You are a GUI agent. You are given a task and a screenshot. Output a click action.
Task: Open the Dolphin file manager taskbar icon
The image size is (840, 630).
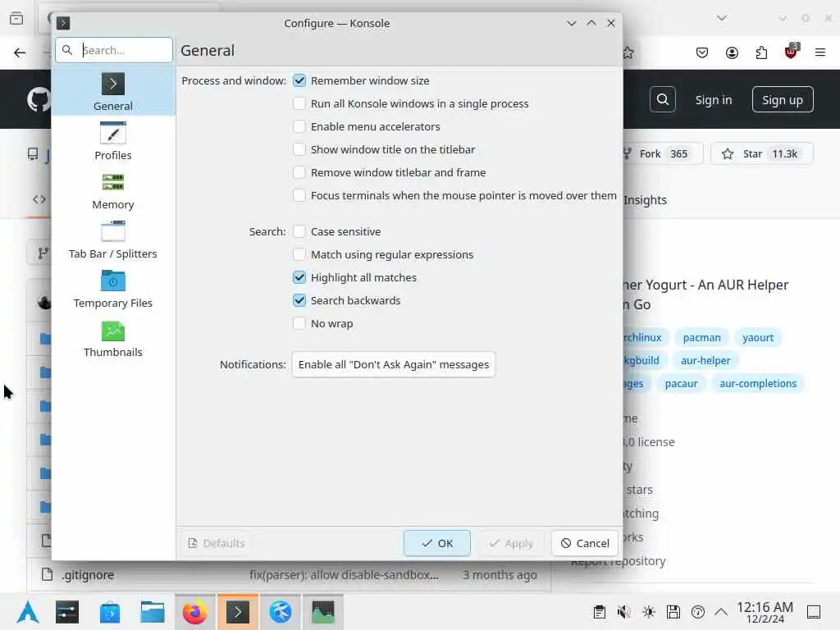click(152, 612)
